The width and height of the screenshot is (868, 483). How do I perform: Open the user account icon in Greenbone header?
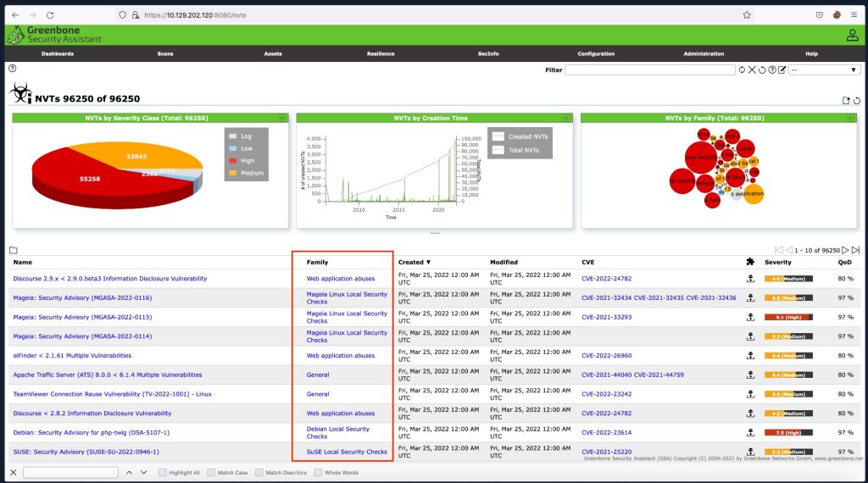tap(852, 35)
